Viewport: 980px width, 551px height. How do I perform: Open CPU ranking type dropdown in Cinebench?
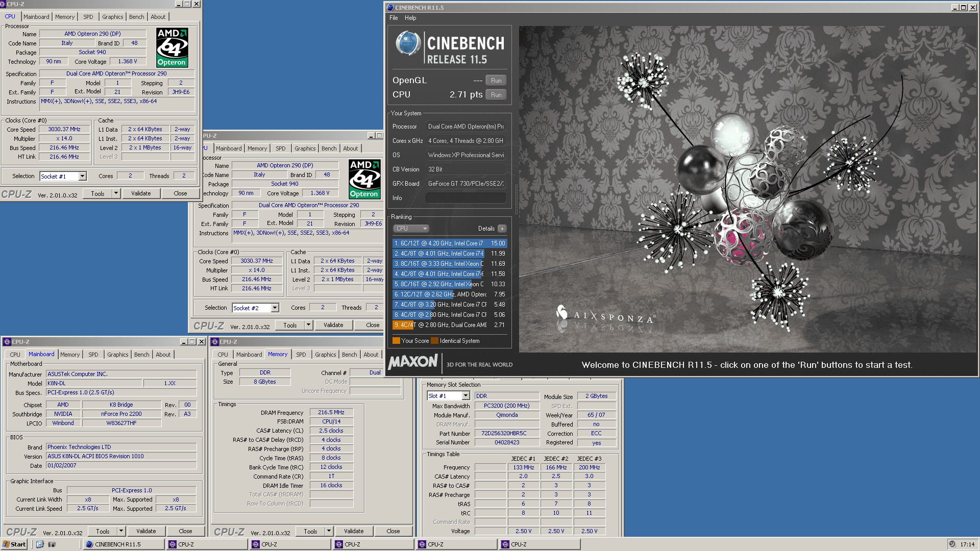point(411,229)
